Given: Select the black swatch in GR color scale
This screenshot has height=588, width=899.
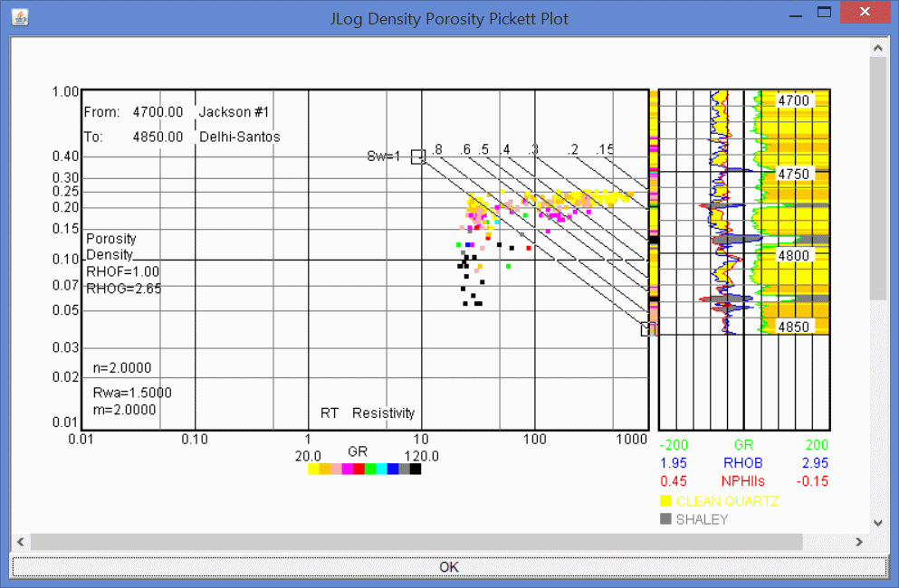Looking at the screenshot, I should (x=415, y=469).
